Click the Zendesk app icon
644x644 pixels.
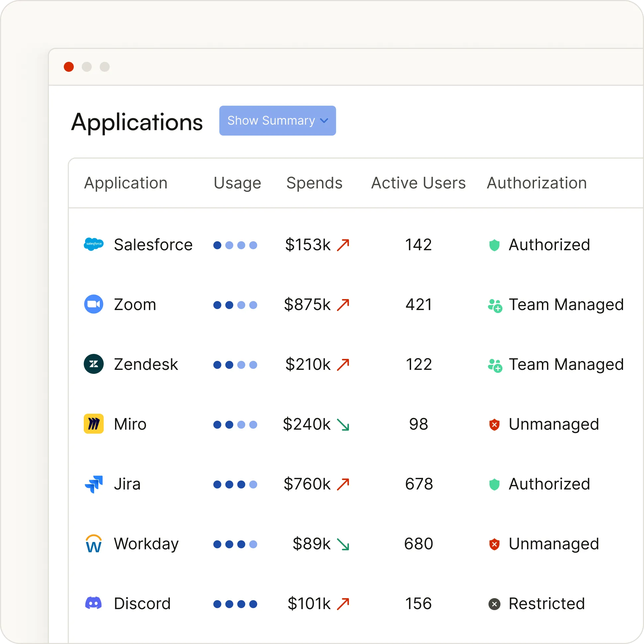(x=94, y=364)
